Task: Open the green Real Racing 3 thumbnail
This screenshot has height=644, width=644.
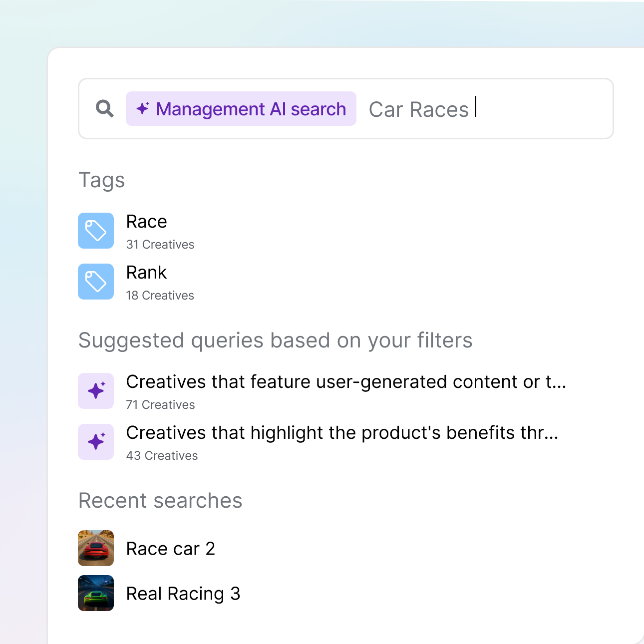Action: coord(96,593)
